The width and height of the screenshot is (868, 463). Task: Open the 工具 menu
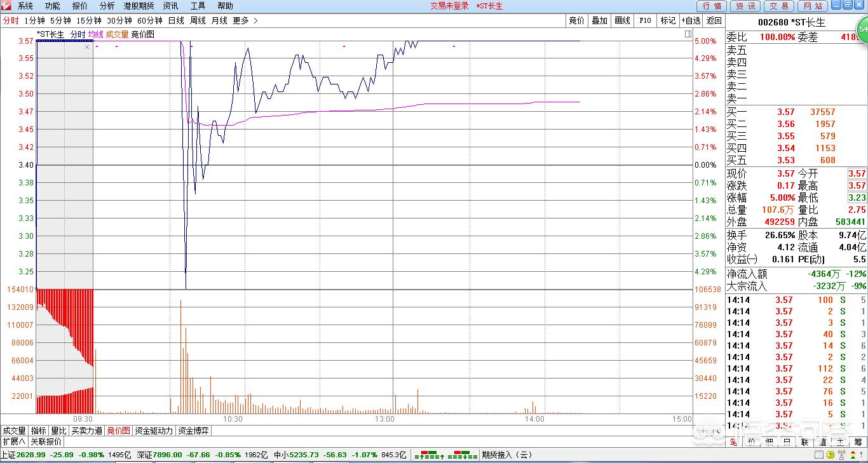pos(198,6)
